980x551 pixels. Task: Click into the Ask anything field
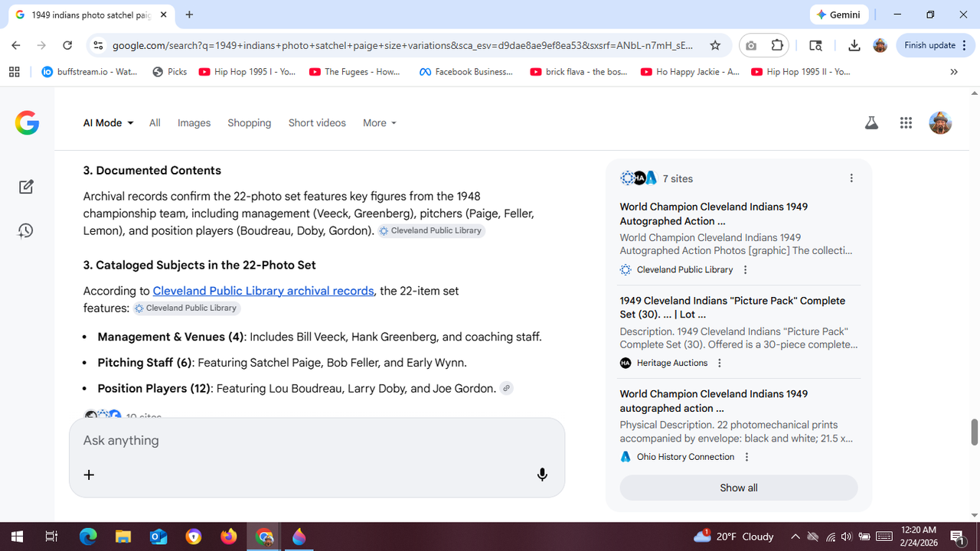[x=317, y=441]
